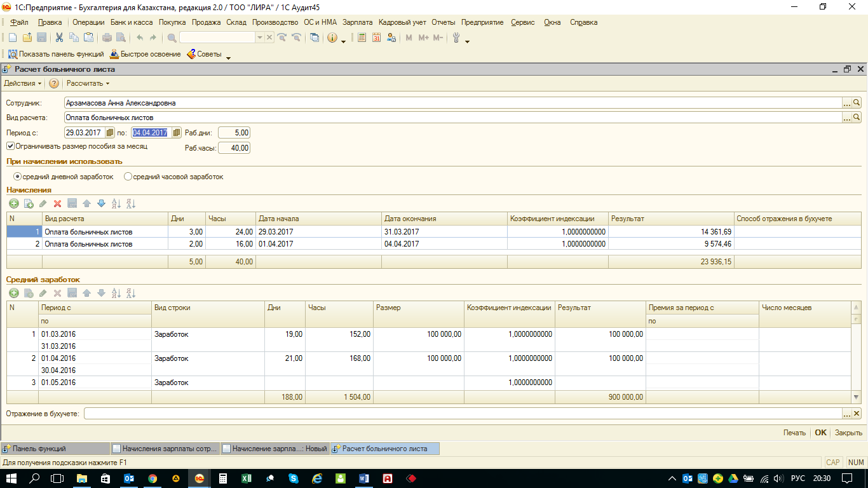Click the Help info icon
This screenshot has width=868, height=488.
pos(332,37)
